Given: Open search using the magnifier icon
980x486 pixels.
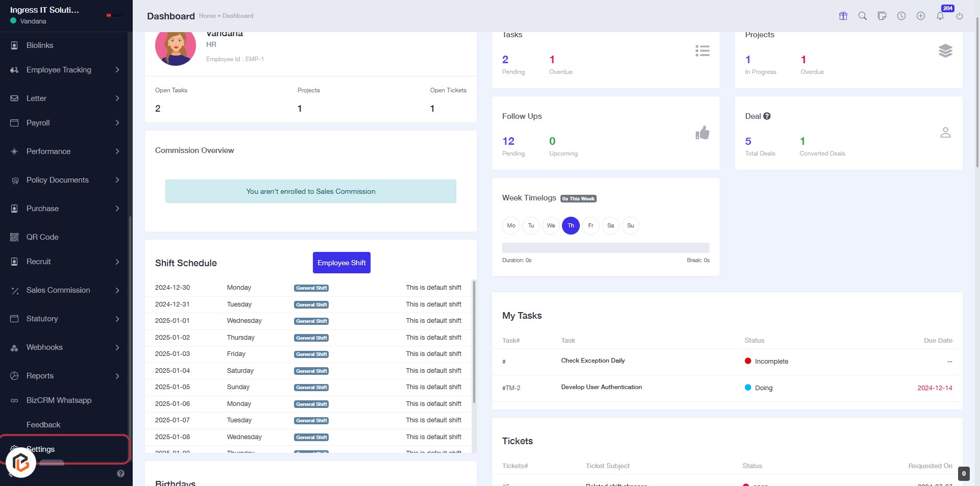Looking at the screenshot, I should (863, 16).
